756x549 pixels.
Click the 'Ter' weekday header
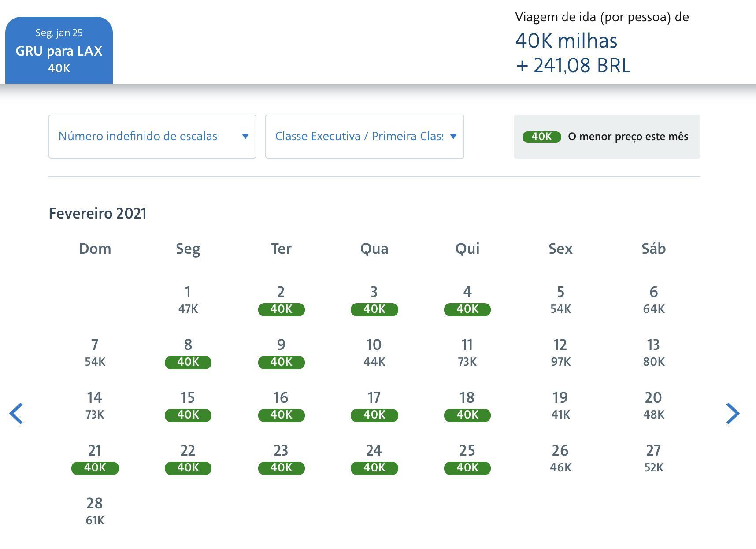281,249
